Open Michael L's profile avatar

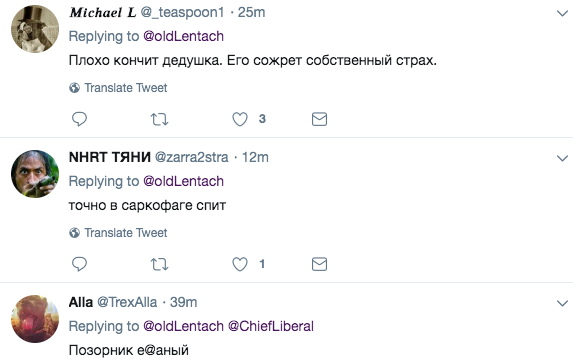pos(35,29)
